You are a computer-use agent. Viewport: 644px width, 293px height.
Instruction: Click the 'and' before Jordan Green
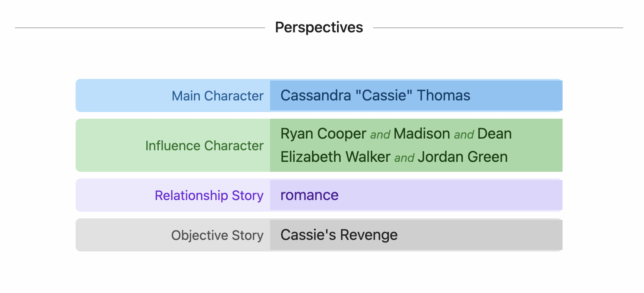pyautogui.click(x=404, y=158)
